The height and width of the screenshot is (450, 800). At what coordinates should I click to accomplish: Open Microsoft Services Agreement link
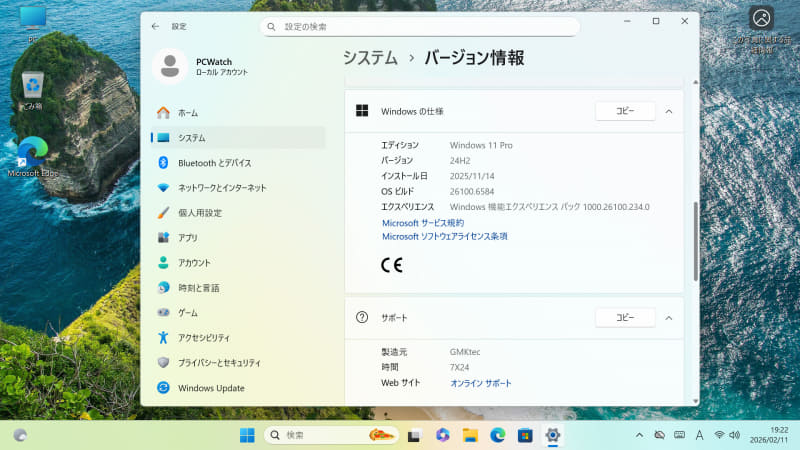tap(423, 223)
